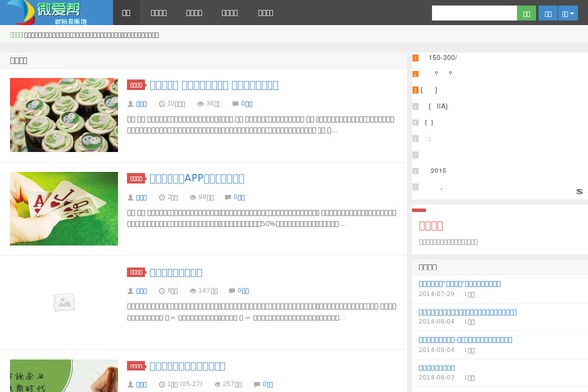The image size is (588, 392).
Task: Open the blue caret dropdown in the header
Action: (567, 13)
